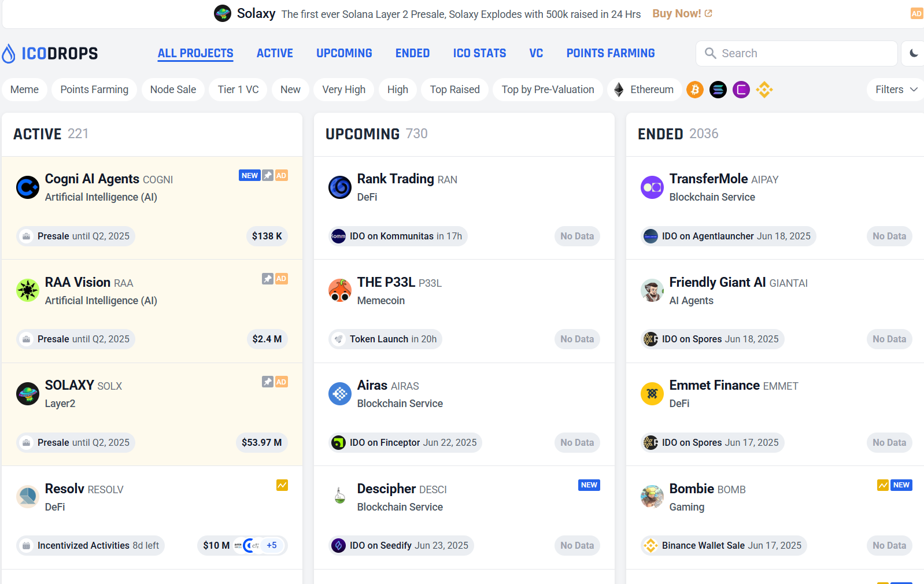The image size is (924, 584).
Task: Click the Emmet Finance project logo
Action: point(652,394)
